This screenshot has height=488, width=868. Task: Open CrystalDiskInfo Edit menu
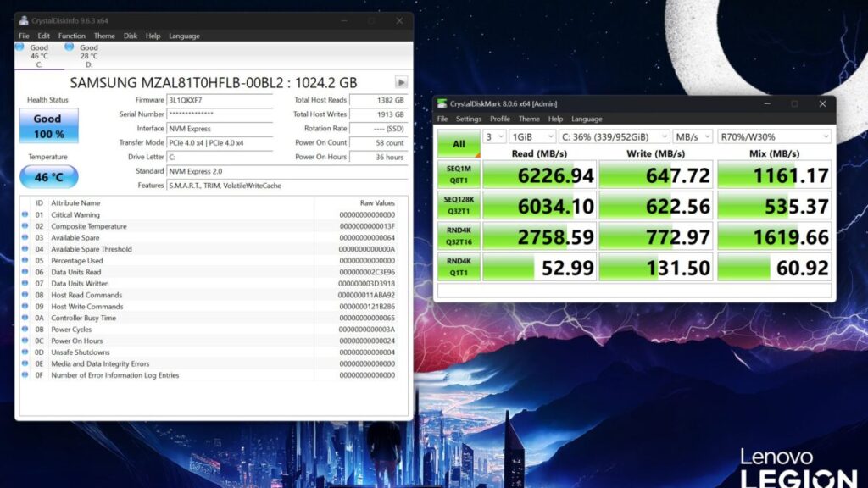pyautogui.click(x=44, y=36)
